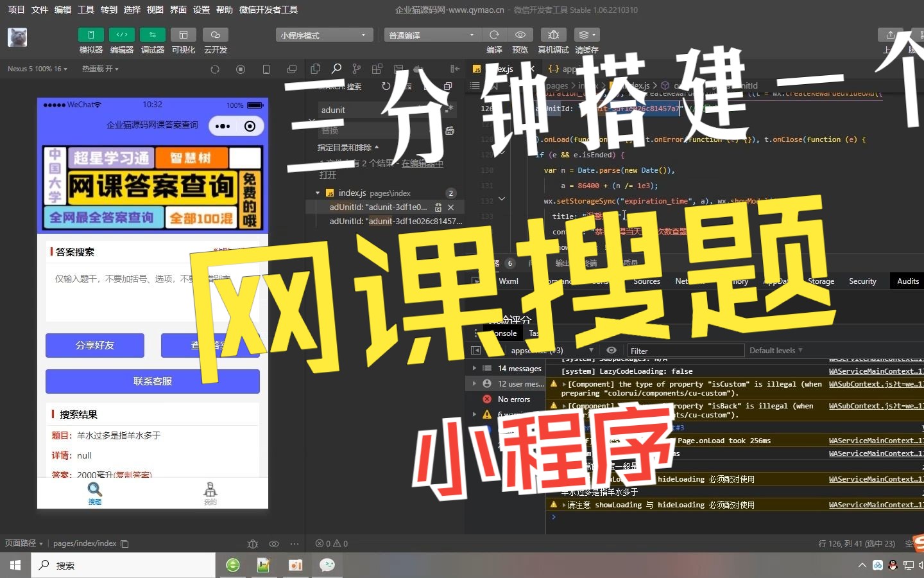Image resolution: width=924 pixels, height=578 pixels.
Task: Open the 文件 menu
Action: [40, 10]
